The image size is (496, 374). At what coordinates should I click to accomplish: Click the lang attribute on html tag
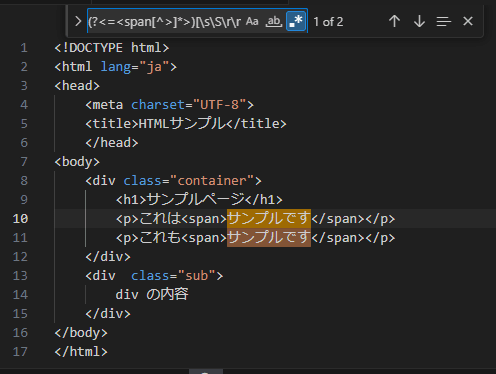pyautogui.click(x=116, y=67)
